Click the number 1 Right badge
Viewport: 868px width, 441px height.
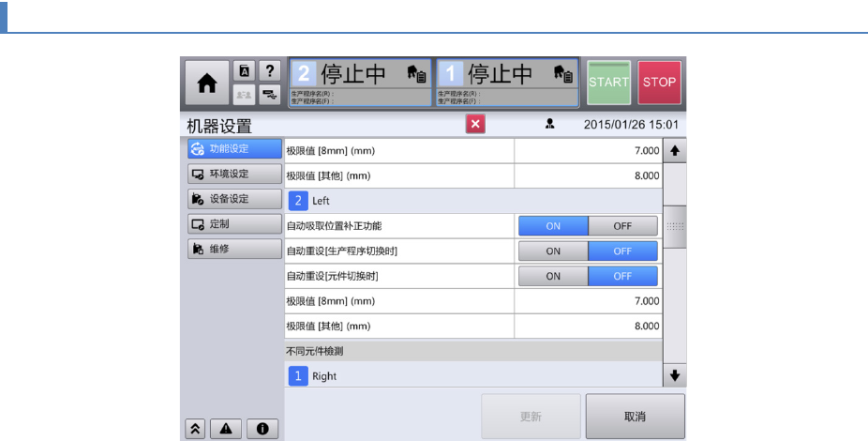(x=298, y=376)
